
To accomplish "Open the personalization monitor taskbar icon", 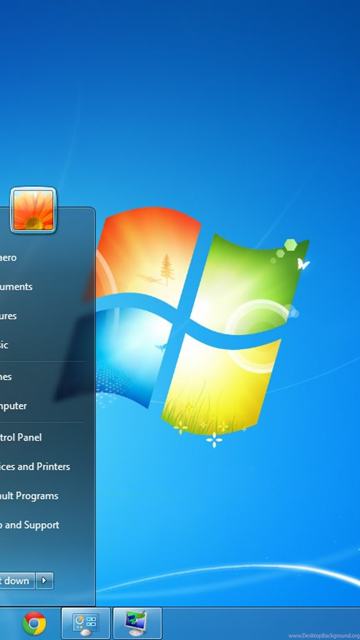I will [138, 623].
